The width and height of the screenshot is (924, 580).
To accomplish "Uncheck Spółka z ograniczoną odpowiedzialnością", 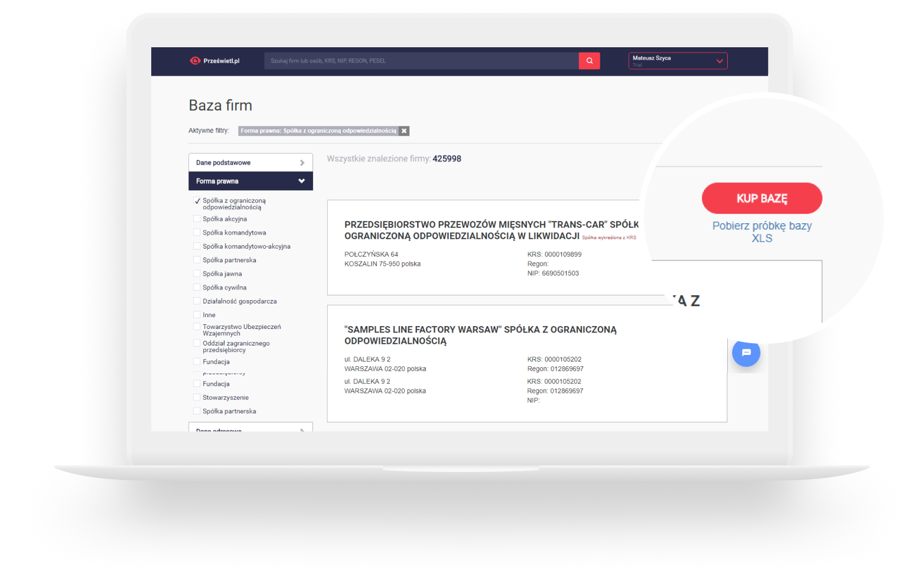I will 197,201.
